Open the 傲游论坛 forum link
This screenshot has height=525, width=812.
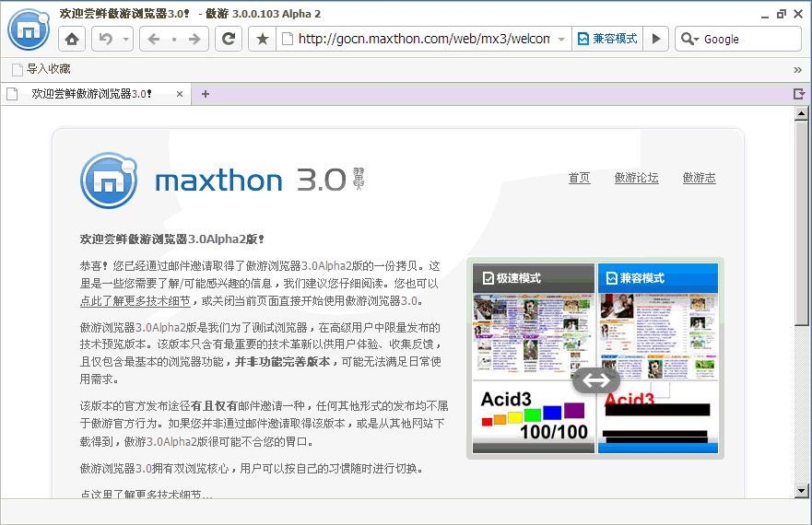pyautogui.click(x=636, y=178)
